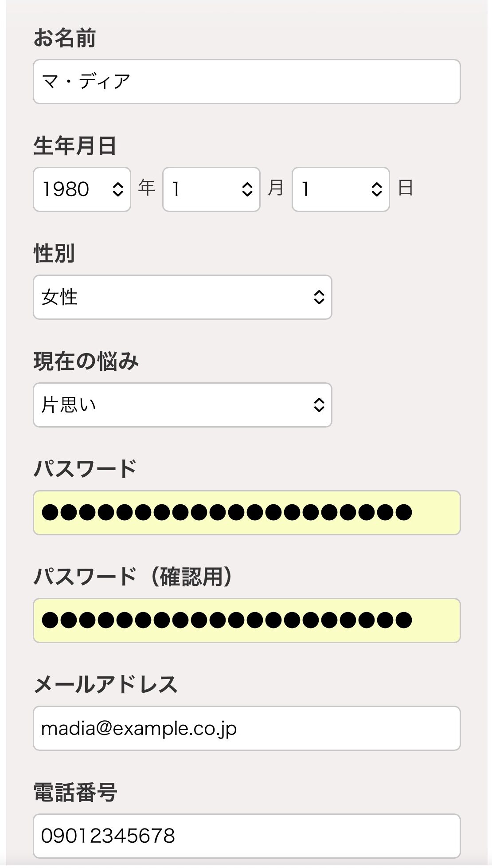Click the month selector up-down arrow icon
This screenshot has height=868, width=492.
tap(247, 189)
